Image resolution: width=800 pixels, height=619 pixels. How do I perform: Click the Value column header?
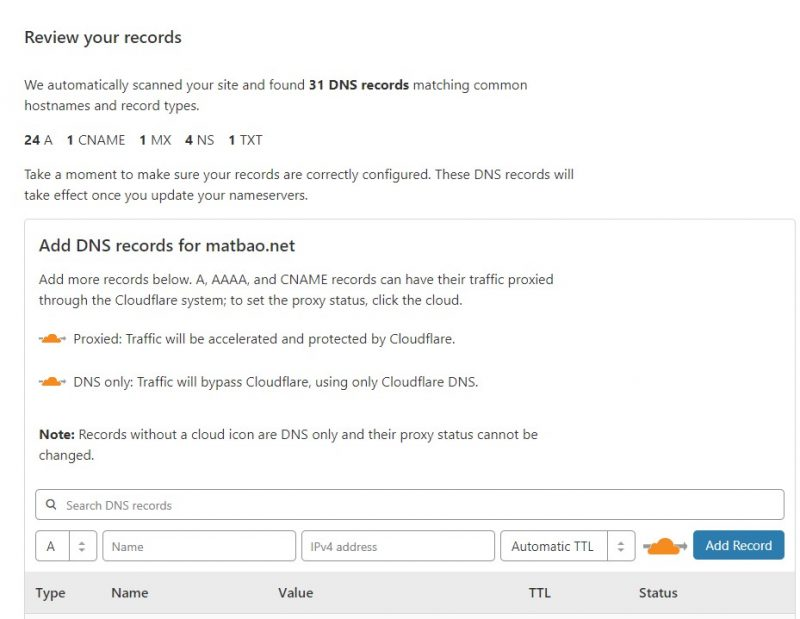(x=295, y=593)
